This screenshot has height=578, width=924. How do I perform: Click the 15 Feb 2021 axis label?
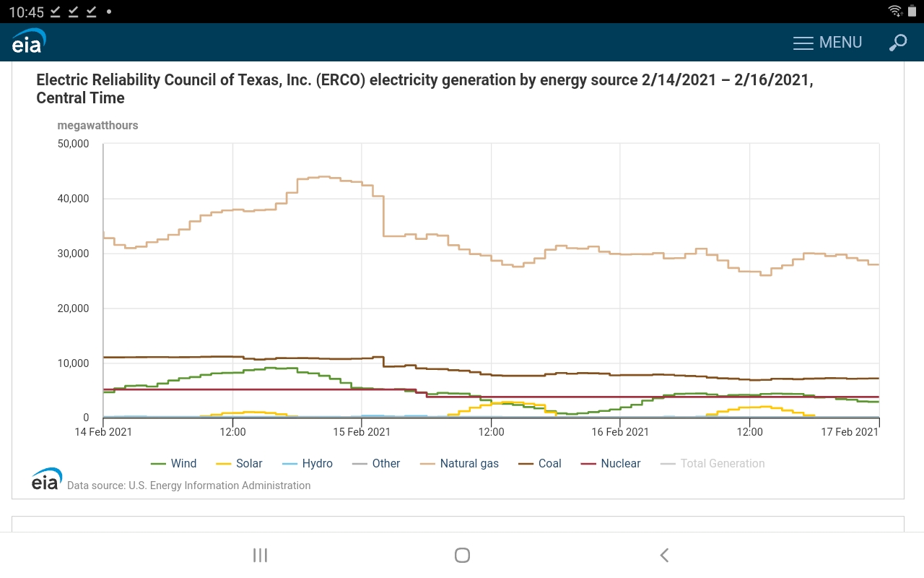click(362, 432)
